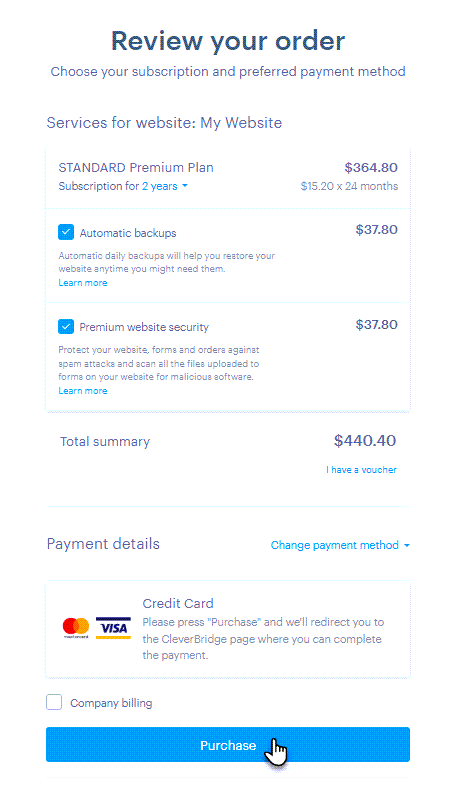The height and width of the screenshot is (789, 455).
Task: Enable the Company billing checkbox
Action: [x=54, y=702]
